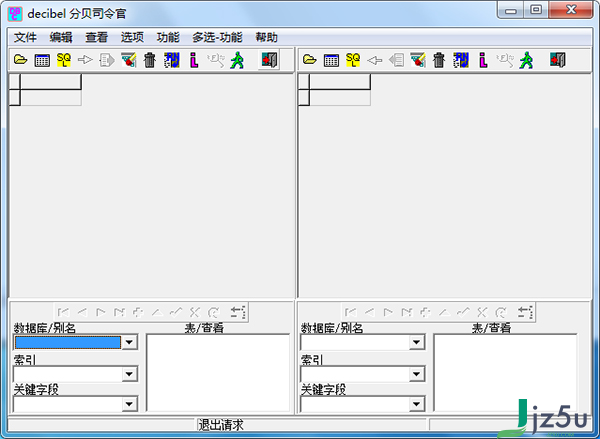Click blue-yellow RN renumber icon in right toolbar
600x439 pixels.
(461, 60)
